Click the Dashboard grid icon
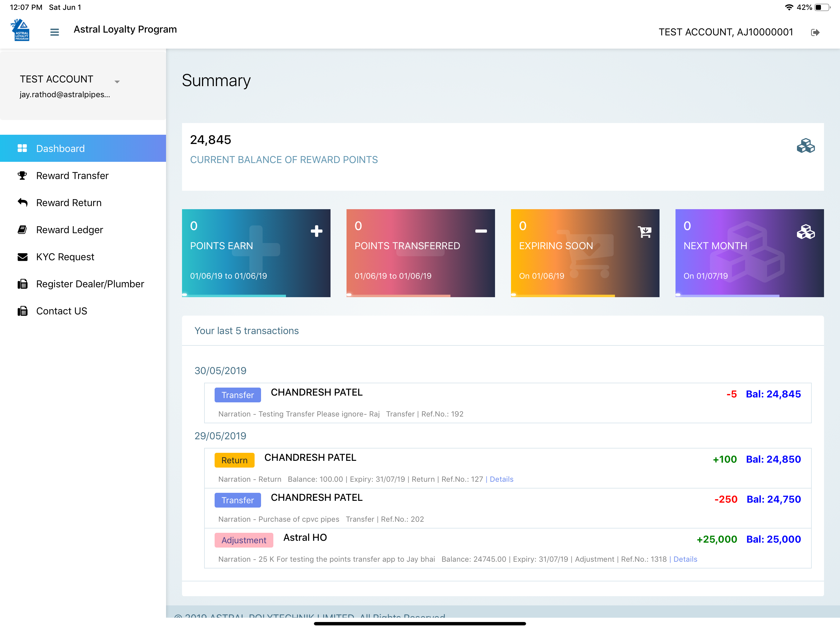 coord(22,148)
